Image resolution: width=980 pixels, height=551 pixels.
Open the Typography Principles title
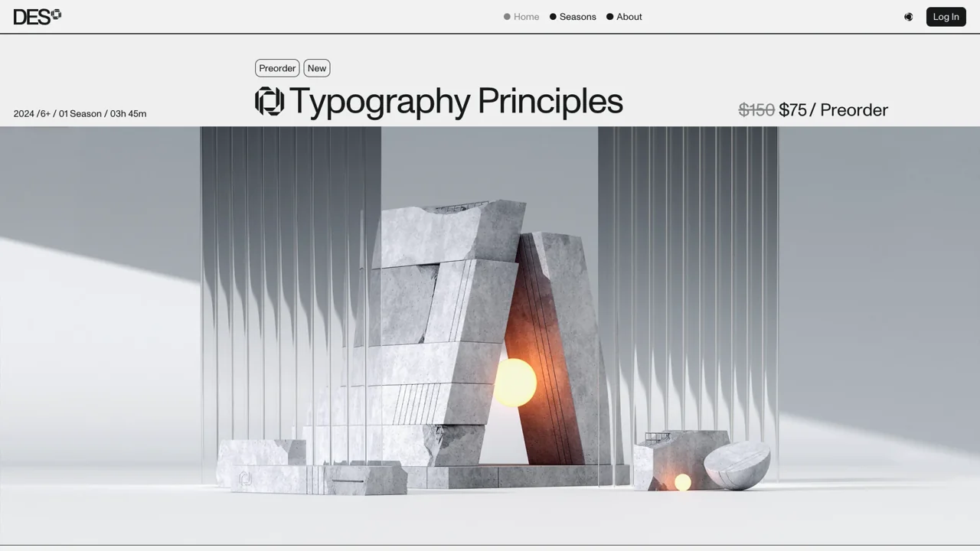[x=456, y=102]
